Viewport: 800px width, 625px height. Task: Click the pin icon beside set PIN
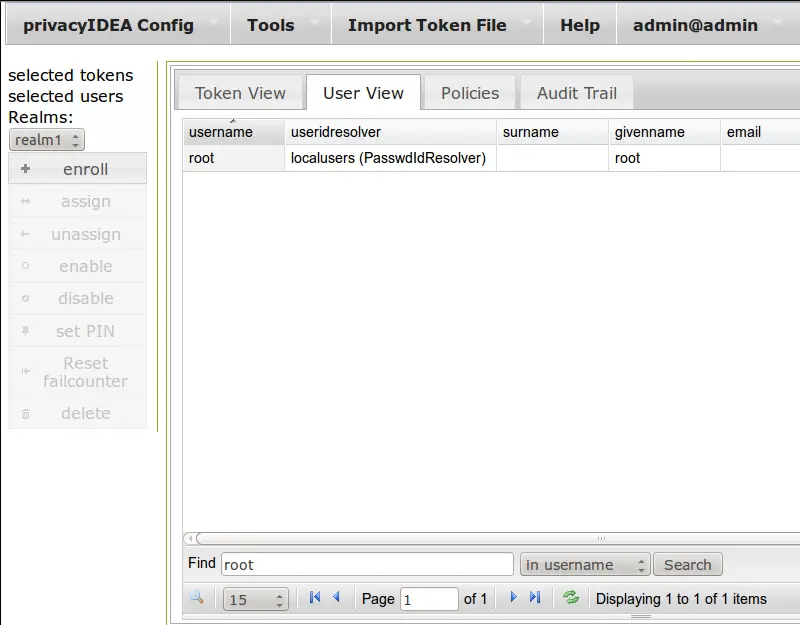26,331
